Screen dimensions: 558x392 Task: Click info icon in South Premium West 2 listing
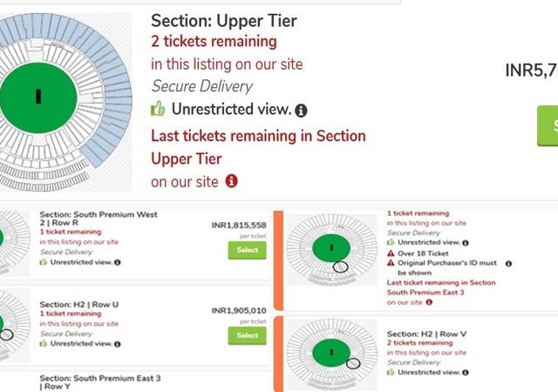(x=118, y=262)
